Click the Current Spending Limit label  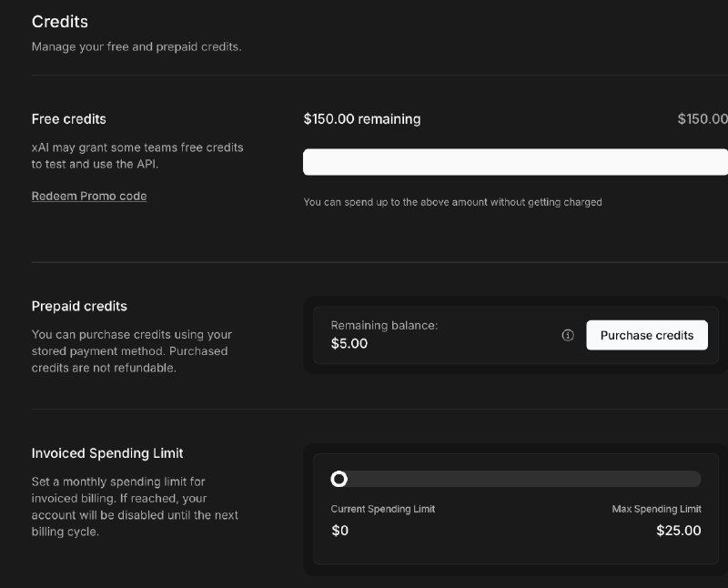[x=382, y=509]
